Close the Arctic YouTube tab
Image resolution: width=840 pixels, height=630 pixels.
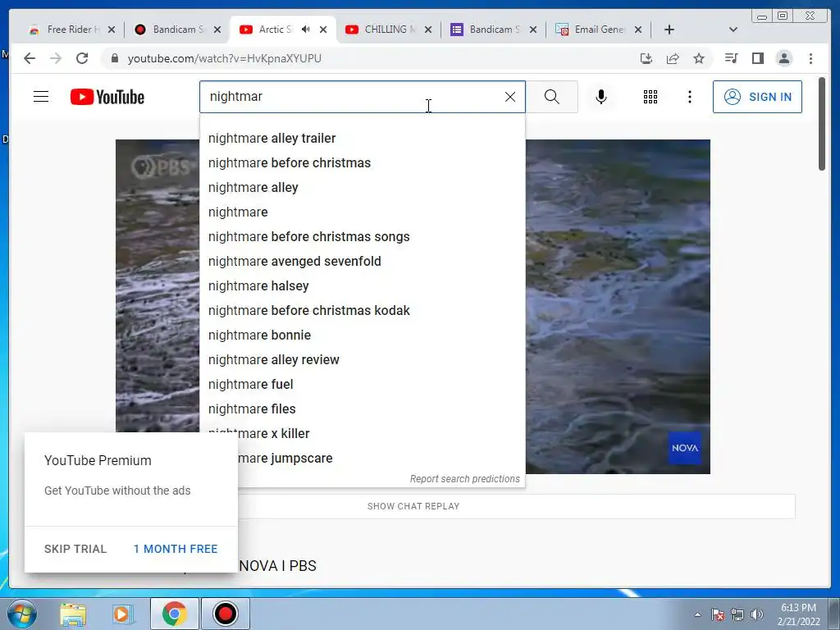tap(323, 30)
